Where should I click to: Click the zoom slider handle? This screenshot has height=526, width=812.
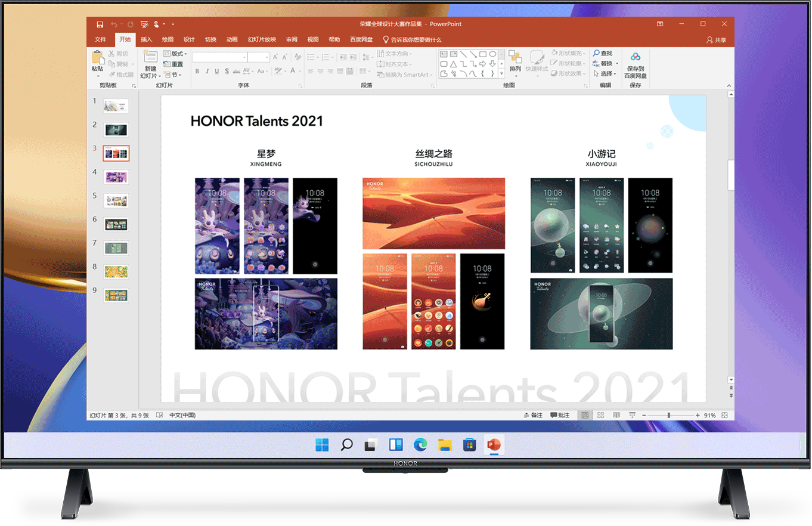pyautogui.click(x=669, y=415)
